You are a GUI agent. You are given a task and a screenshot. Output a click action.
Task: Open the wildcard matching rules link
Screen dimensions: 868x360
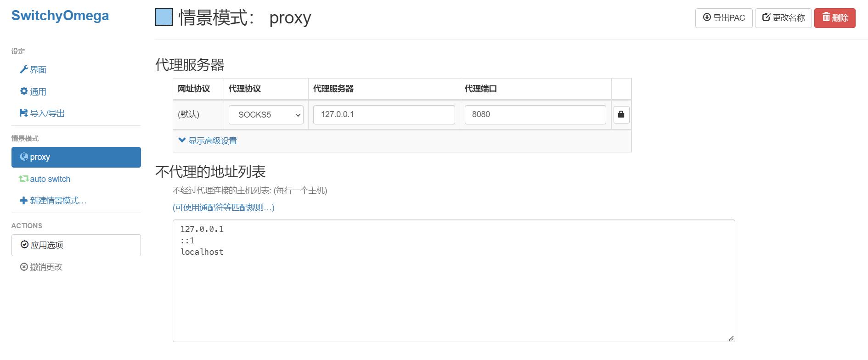click(224, 208)
